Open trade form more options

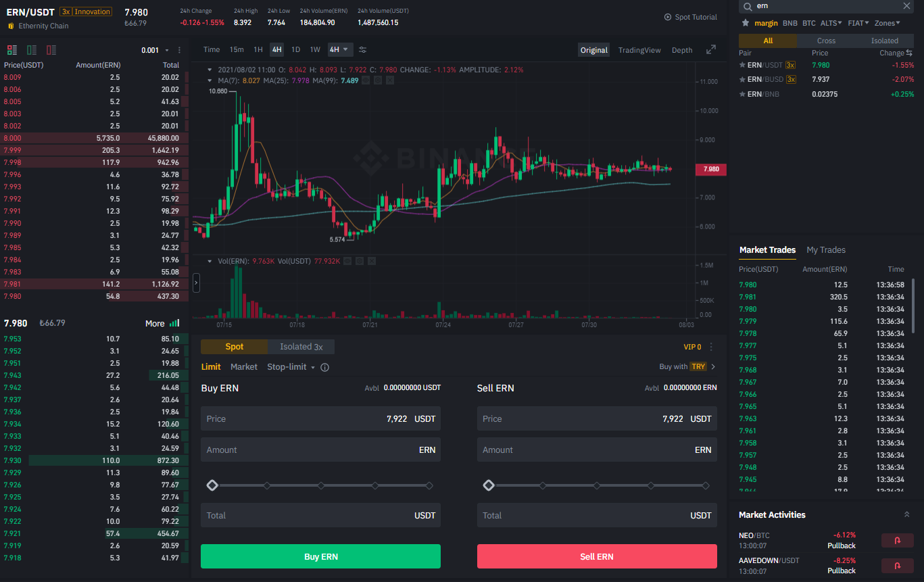coord(711,347)
